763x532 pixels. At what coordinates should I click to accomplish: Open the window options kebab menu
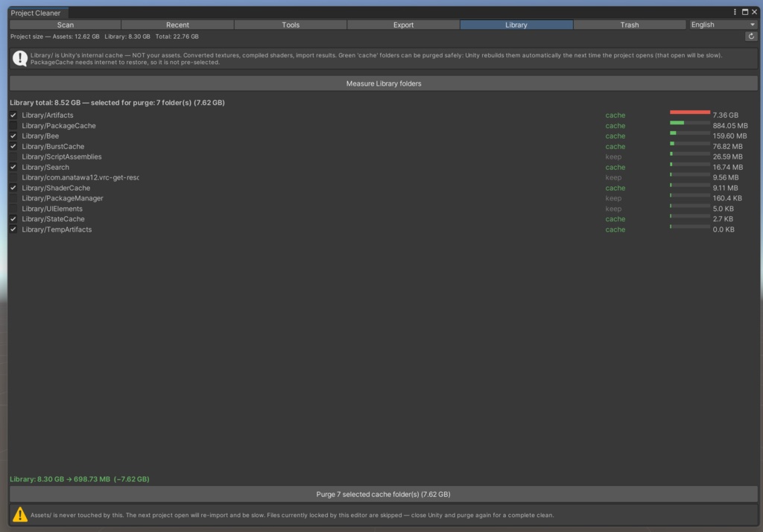click(735, 12)
